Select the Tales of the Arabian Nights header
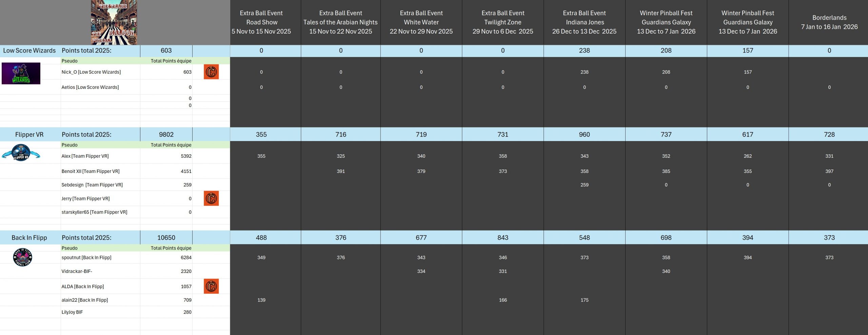The width and height of the screenshot is (868, 335). [340, 22]
